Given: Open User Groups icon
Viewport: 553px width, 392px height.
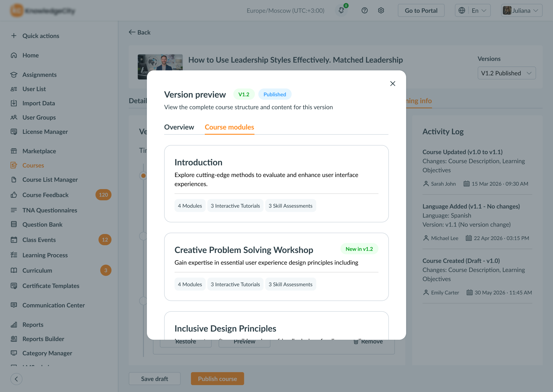Looking at the screenshot, I should point(14,117).
